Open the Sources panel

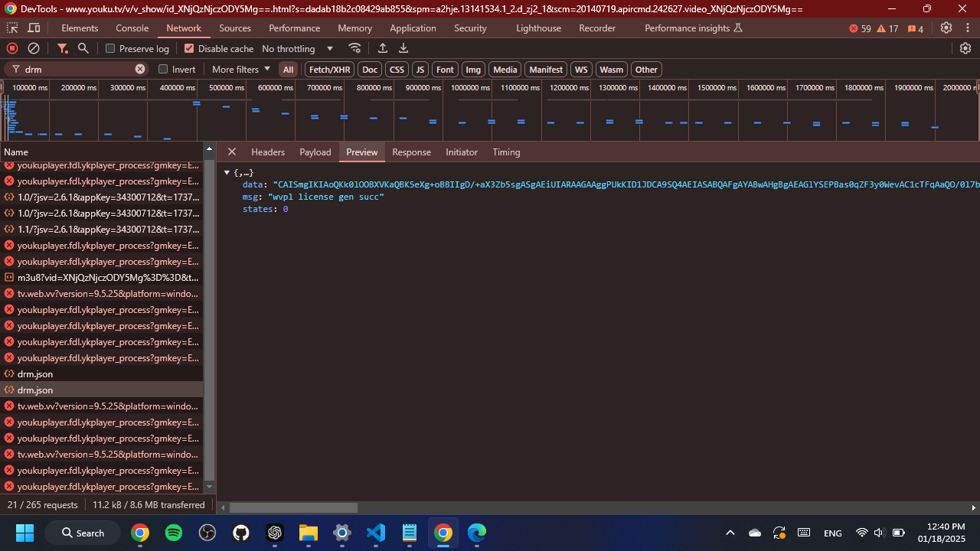[x=235, y=28]
